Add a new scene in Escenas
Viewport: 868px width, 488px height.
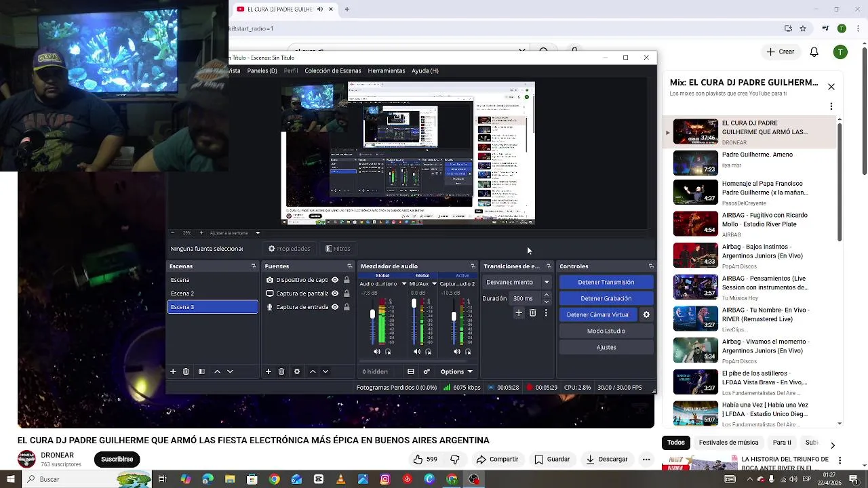click(173, 371)
